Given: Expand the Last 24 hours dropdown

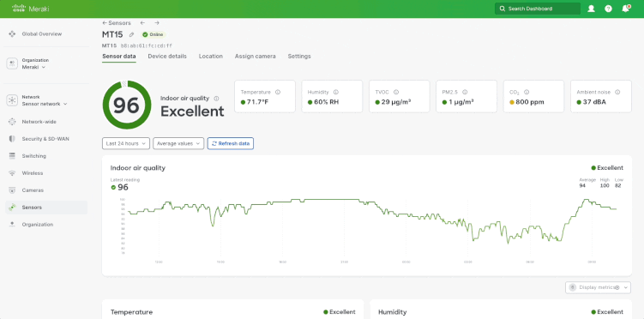Looking at the screenshot, I should point(126,143).
